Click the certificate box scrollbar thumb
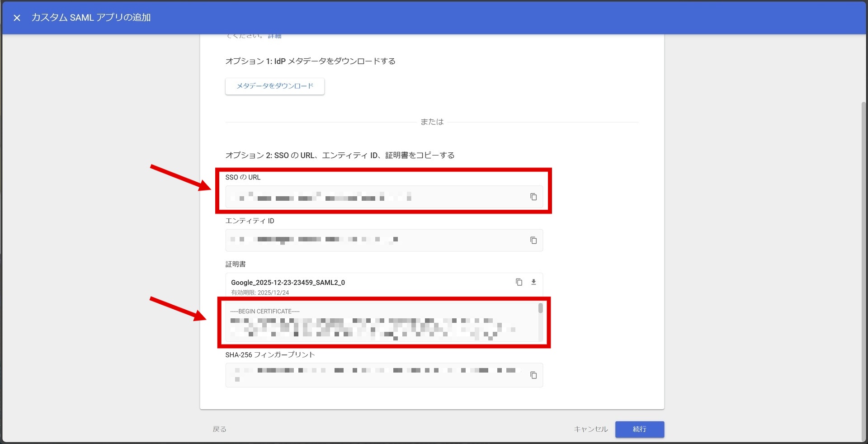This screenshot has height=444, width=868. [540, 308]
